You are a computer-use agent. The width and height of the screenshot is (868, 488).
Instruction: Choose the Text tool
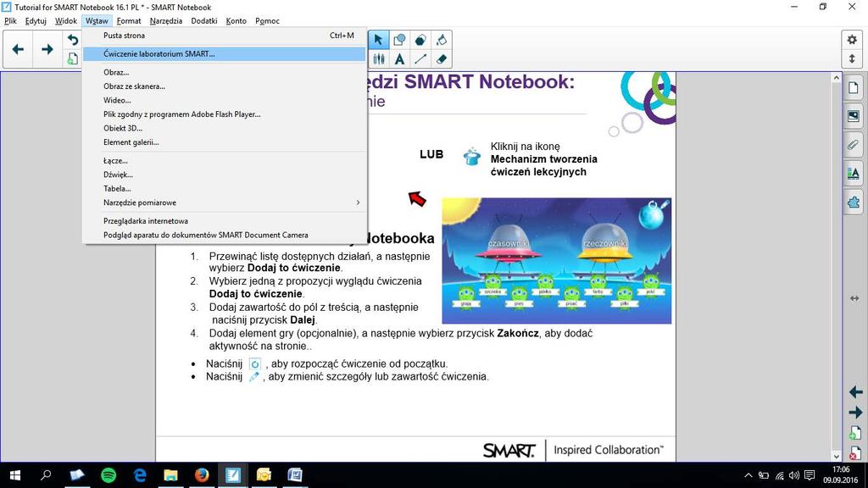(399, 58)
